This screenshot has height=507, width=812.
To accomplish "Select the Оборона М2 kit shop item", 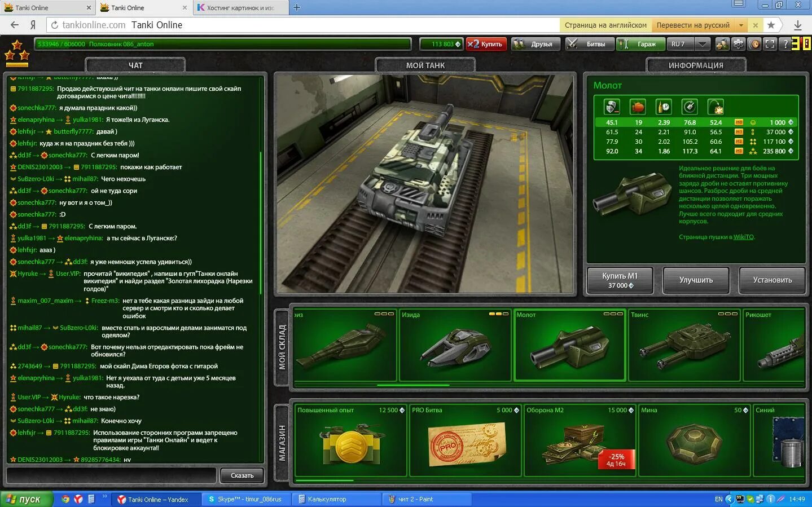I will point(580,440).
